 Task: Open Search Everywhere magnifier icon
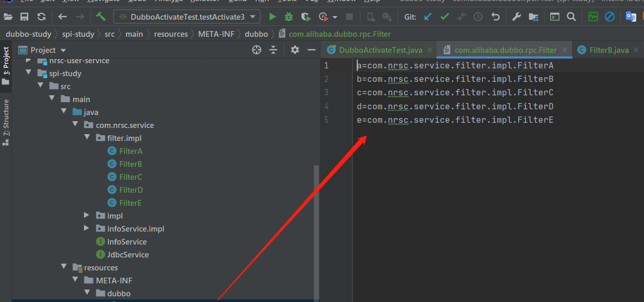(x=571, y=17)
